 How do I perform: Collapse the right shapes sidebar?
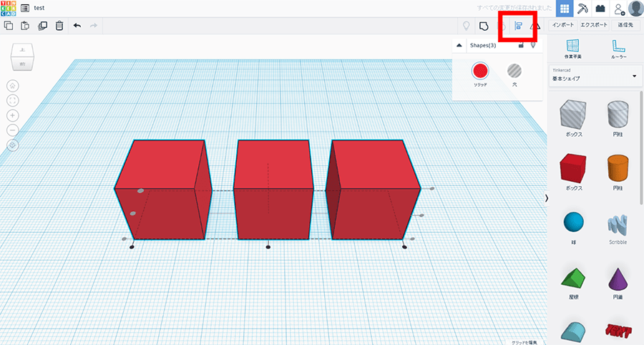pyautogui.click(x=547, y=198)
